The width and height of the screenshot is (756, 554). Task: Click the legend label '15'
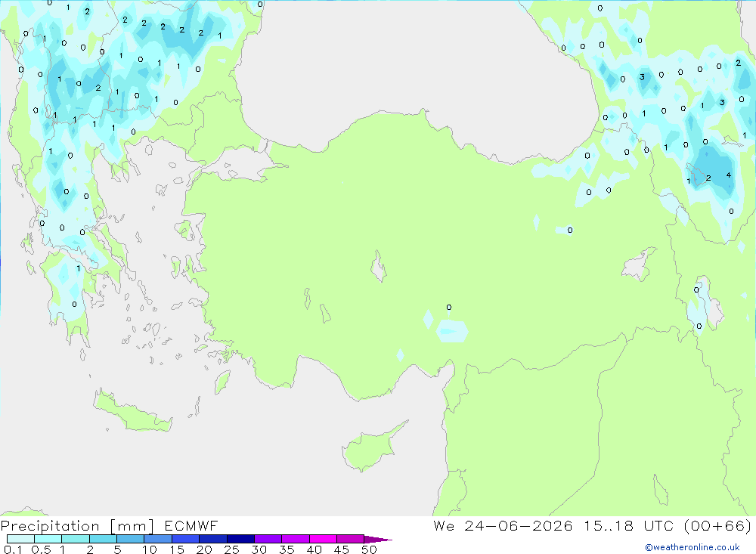click(177, 549)
